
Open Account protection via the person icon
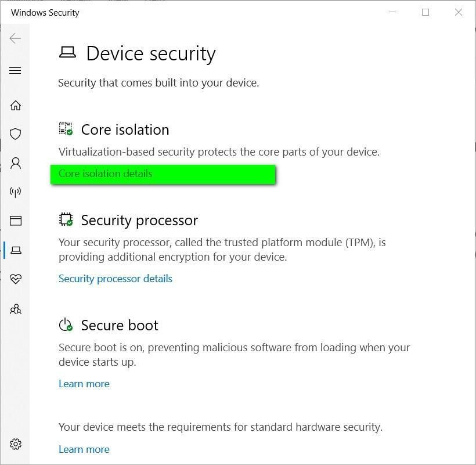[x=15, y=163]
